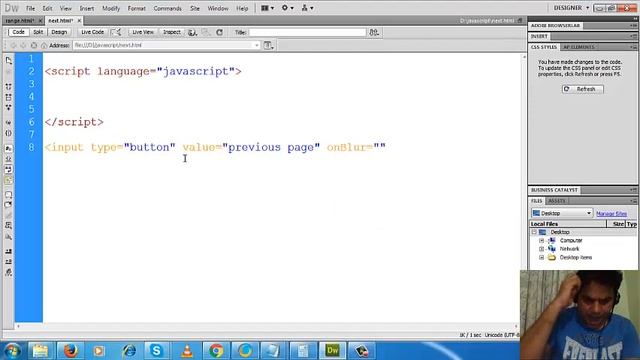640x360 pixels.
Task: Click the Check browser compatibility icon
Action: tap(116, 32)
